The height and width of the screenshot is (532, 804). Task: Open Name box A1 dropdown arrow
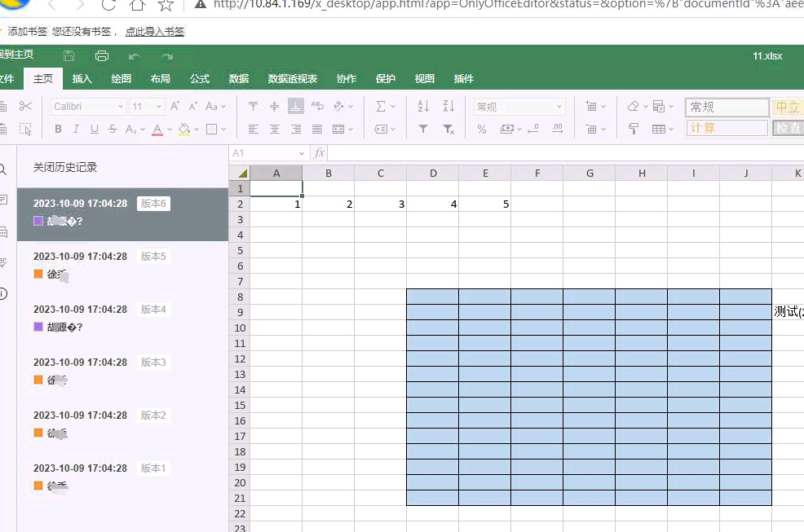click(x=302, y=153)
